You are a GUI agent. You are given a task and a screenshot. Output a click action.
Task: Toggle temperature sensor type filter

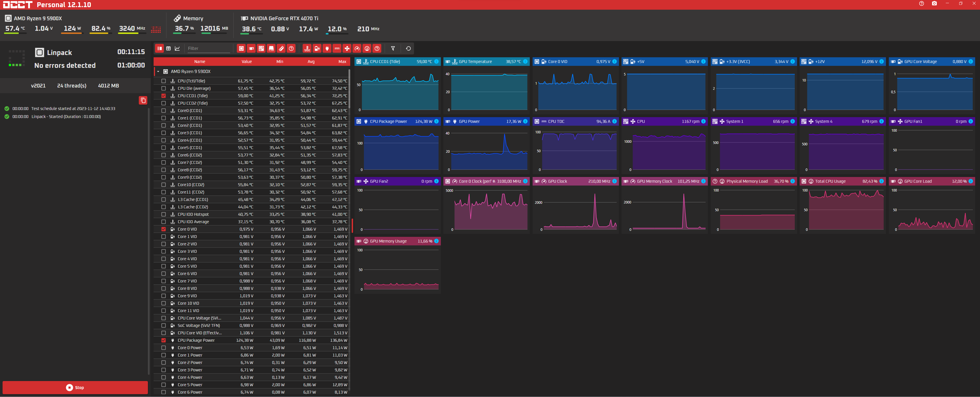(x=307, y=48)
